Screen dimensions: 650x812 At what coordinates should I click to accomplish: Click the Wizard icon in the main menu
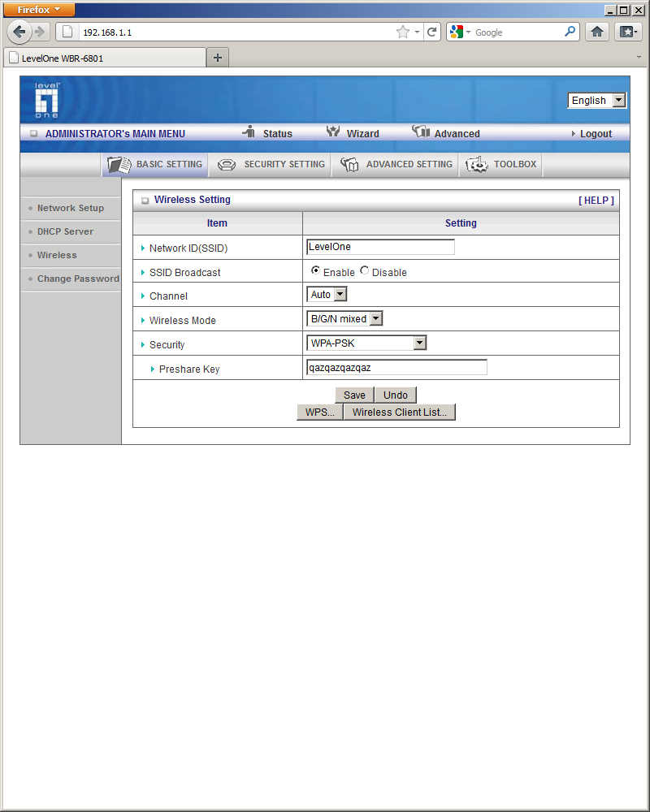tap(333, 132)
